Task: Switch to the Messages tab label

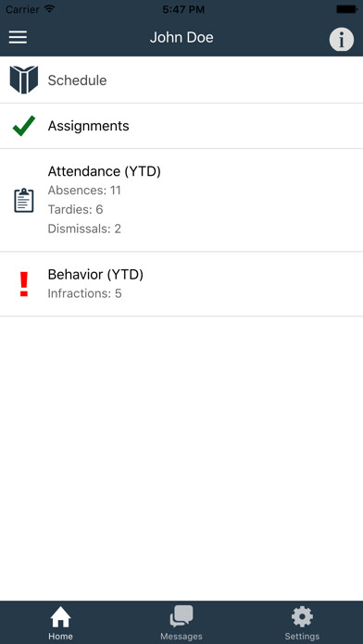Action: pos(181,637)
